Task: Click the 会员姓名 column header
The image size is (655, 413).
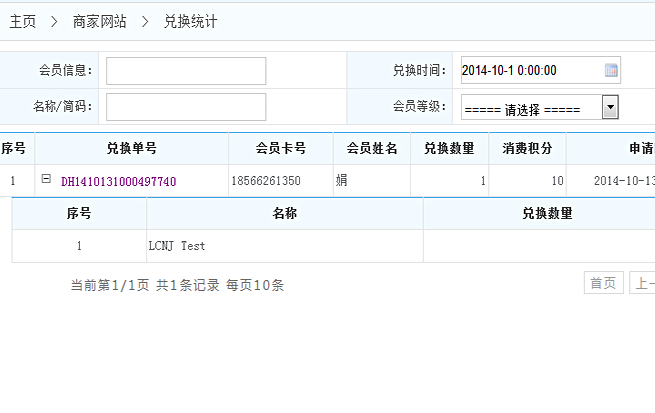Action: tap(371, 149)
